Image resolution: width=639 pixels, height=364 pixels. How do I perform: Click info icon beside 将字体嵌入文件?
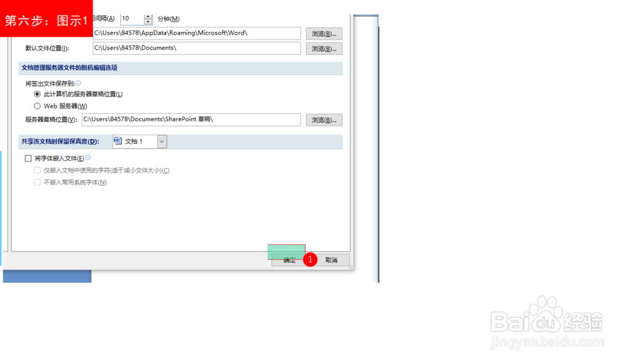(x=88, y=158)
